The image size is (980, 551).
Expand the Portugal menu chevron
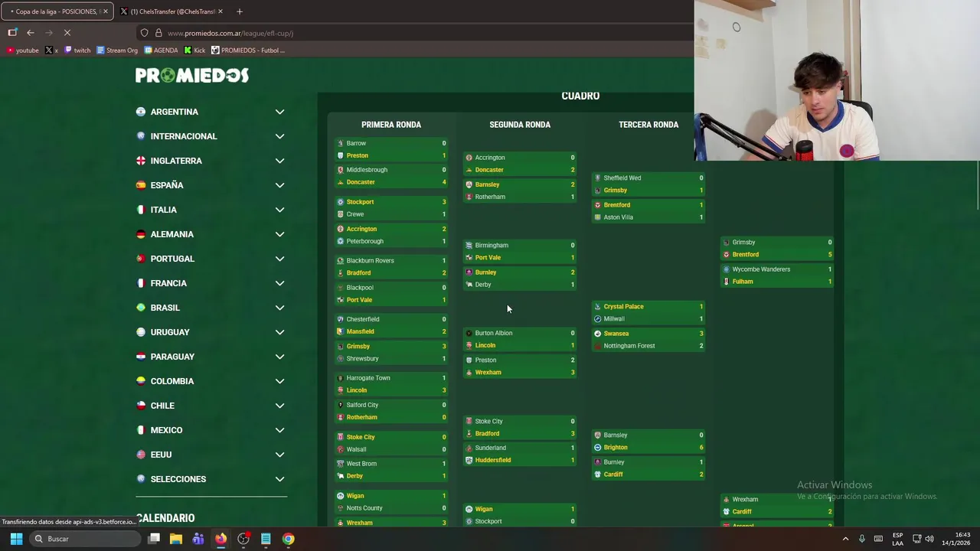pyautogui.click(x=279, y=259)
